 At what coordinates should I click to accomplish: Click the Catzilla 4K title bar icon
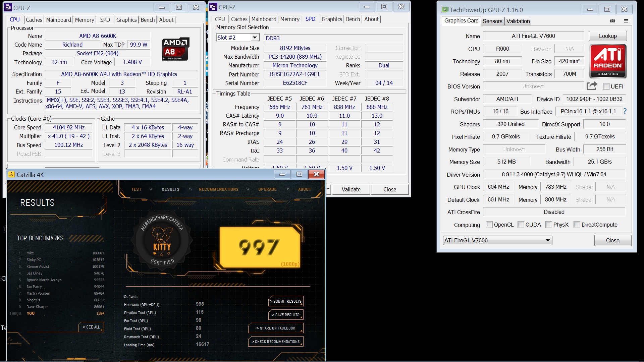click(11, 174)
